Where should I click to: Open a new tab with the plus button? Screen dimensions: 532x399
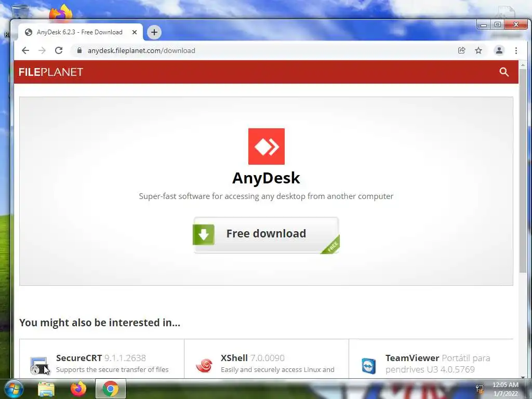(154, 32)
